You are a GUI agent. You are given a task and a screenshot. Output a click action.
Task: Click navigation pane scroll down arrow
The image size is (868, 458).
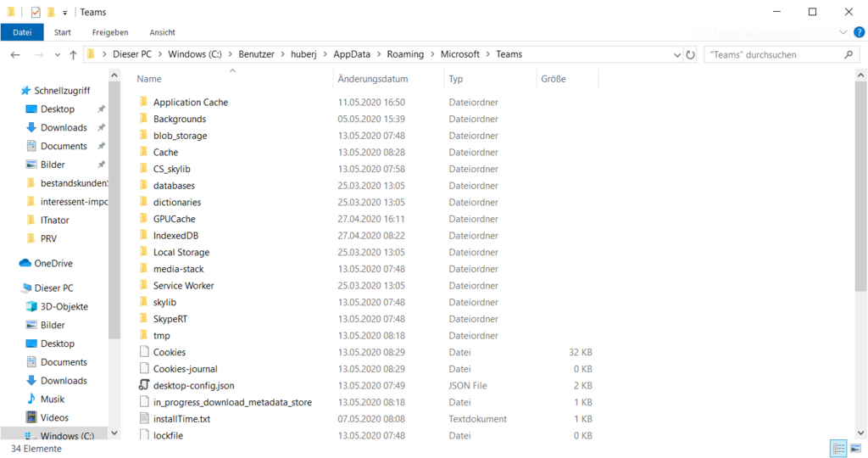pos(114,433)
